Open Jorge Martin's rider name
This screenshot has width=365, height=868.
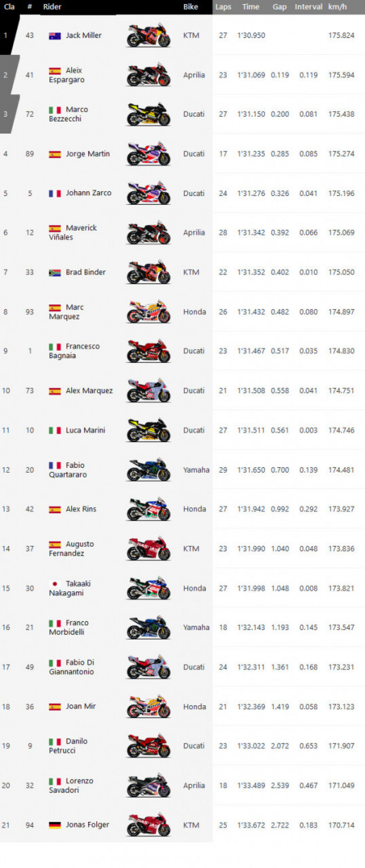pyautogui.click(x=87, y=154)
